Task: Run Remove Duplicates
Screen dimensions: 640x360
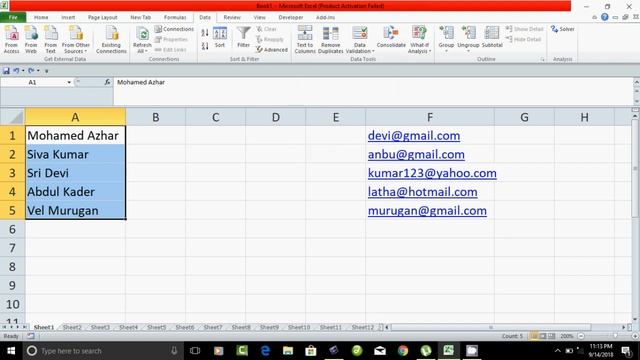Action: 331,39
